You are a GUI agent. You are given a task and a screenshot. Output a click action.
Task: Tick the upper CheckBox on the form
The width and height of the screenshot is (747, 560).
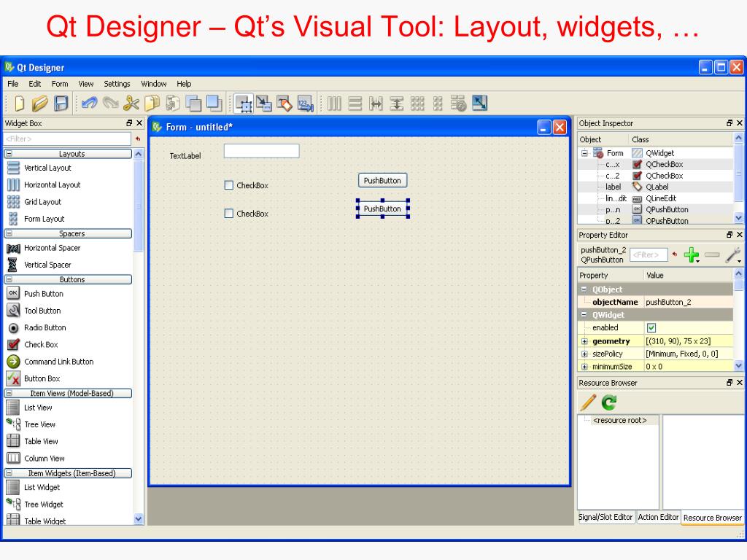(228, 185)
